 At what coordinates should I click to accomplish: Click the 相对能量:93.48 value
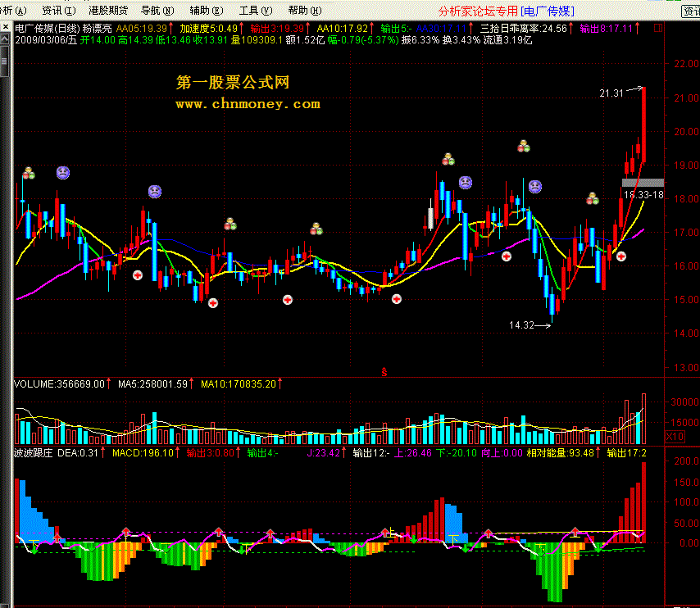pos(561,452)
